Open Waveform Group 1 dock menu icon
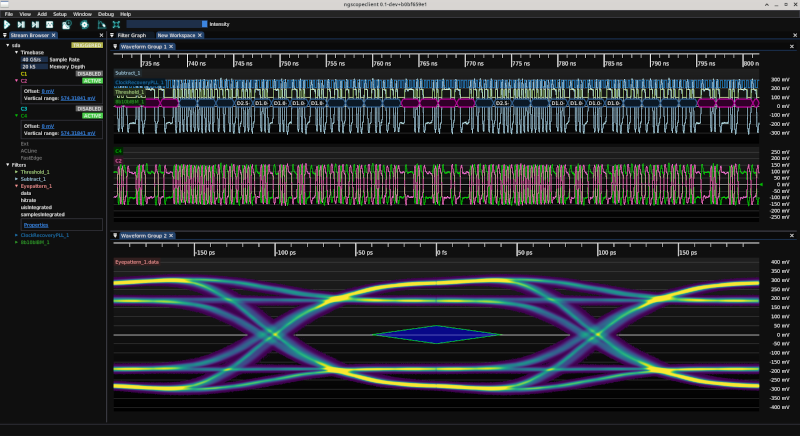The width and height of the screenshot is (800, 436). [115, 46]
